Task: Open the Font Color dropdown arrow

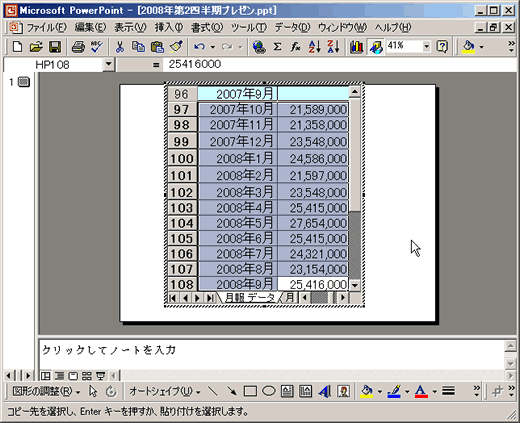Action: (434, 392)
